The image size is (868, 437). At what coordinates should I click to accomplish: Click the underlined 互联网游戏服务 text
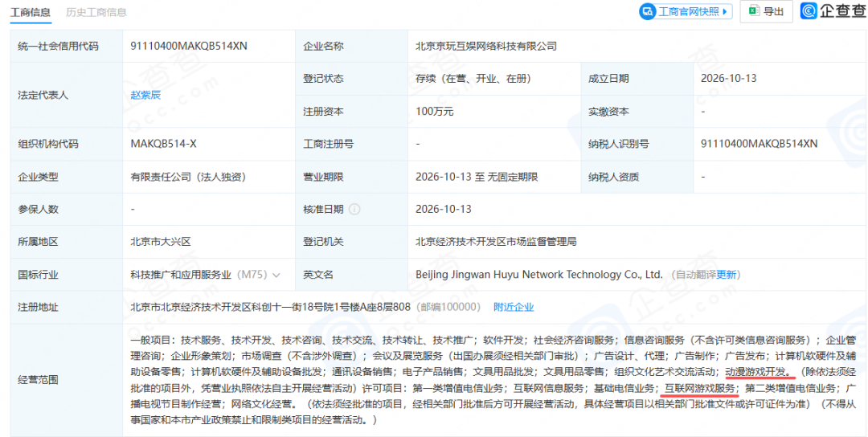700,388
